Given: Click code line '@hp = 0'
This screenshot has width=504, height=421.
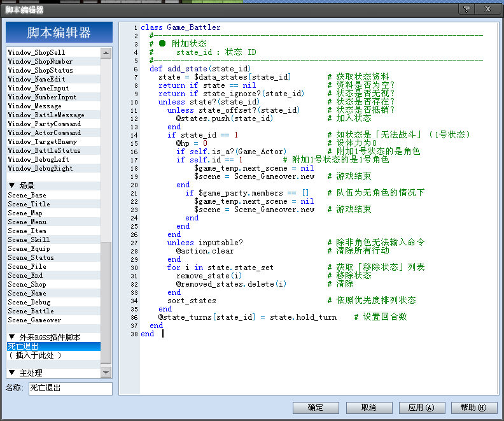Looking at the screenshot, I should (x=192, y=143).
